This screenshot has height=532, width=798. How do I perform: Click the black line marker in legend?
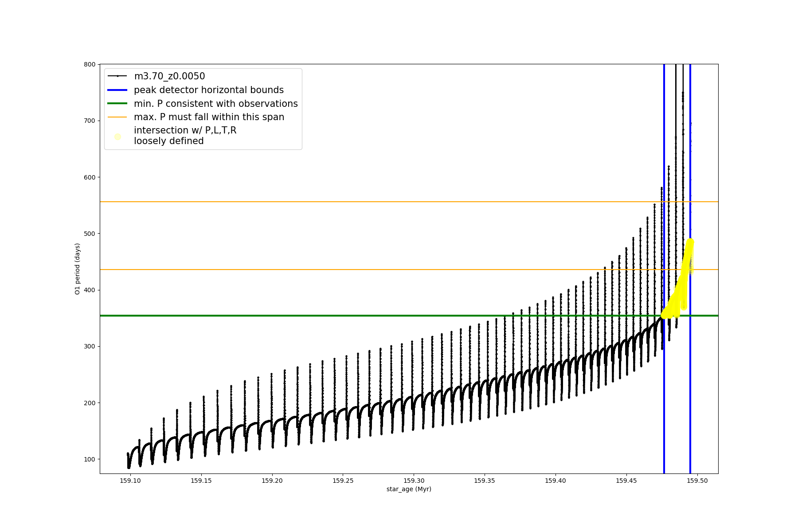(x=117, y=76)
